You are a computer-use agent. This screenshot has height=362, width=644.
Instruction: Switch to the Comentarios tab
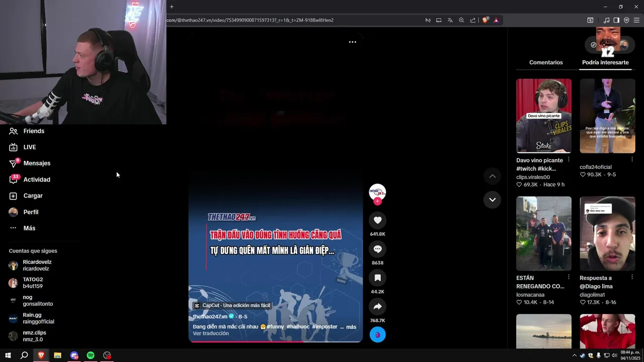click(x=546, y=62)
